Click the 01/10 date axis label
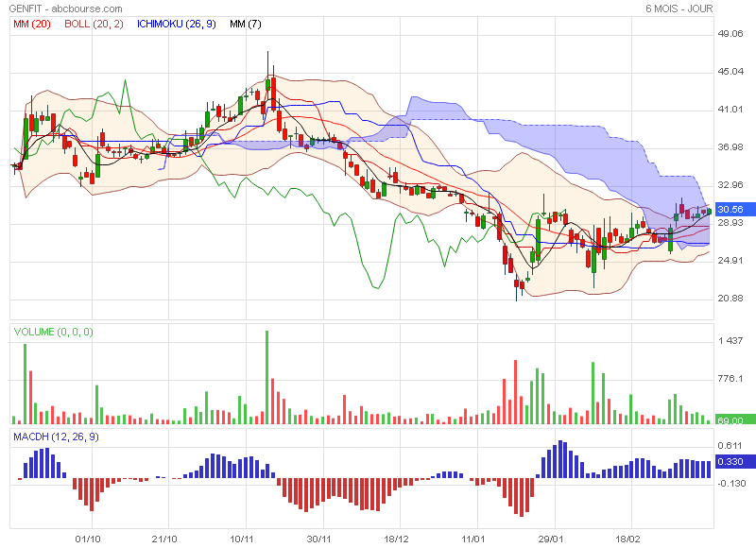 pyautogui.click(x=88, y=539)
